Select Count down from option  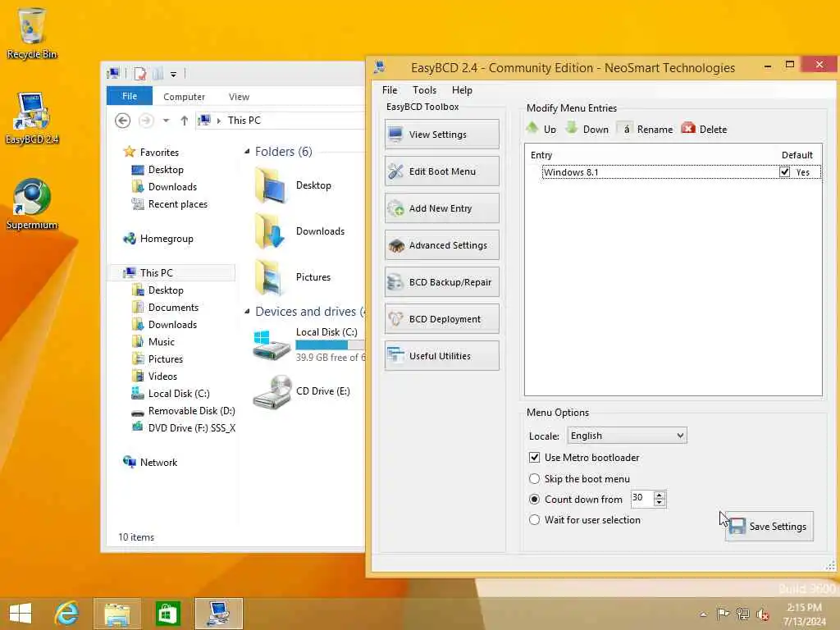(x=534, y=500)
